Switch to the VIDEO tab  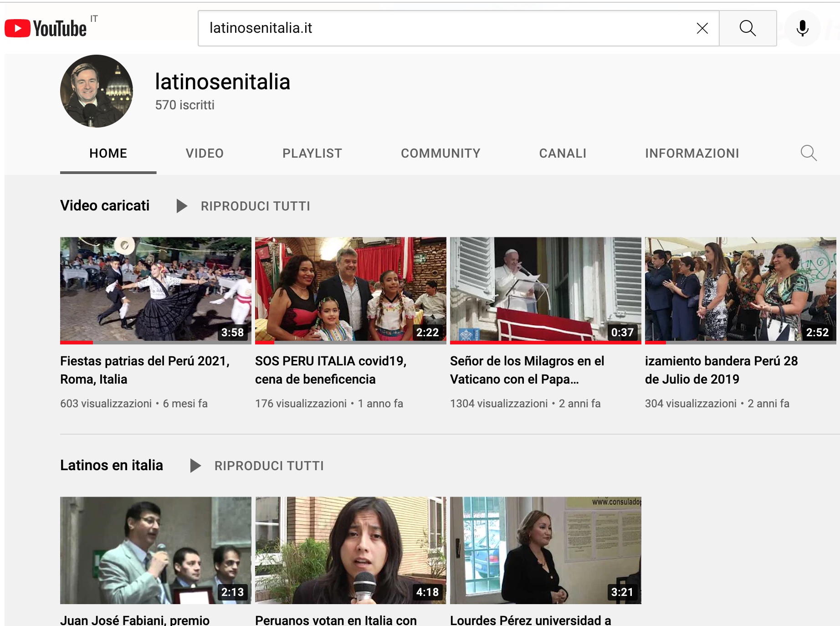pos(205,154)
